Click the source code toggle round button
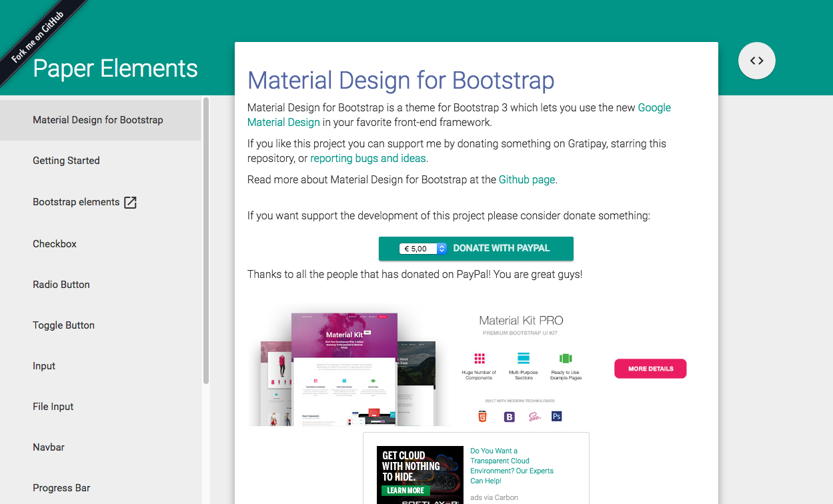 [x=756, y=61]
